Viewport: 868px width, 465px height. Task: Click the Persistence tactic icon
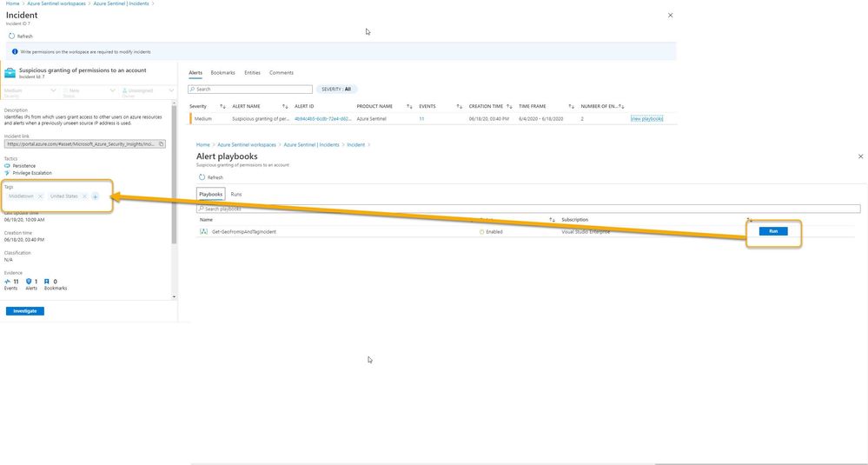pyautogui.click(x=7, y=165)
